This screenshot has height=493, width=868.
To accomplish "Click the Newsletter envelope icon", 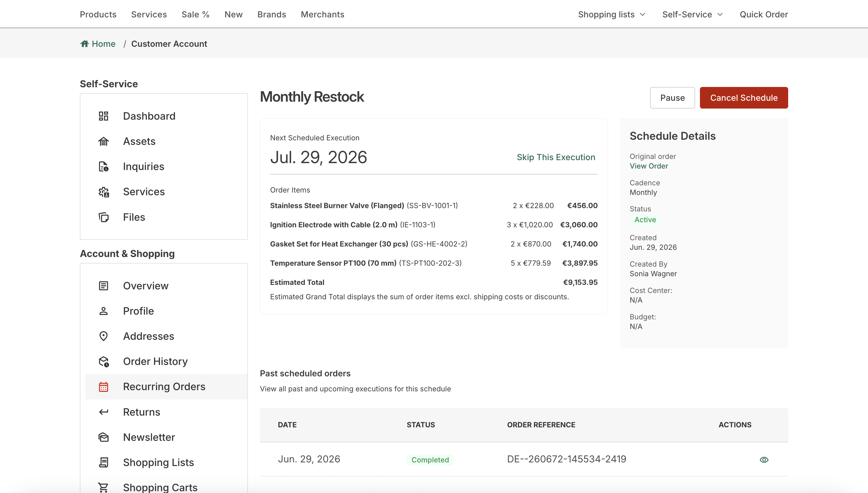I will click(103, 437).
